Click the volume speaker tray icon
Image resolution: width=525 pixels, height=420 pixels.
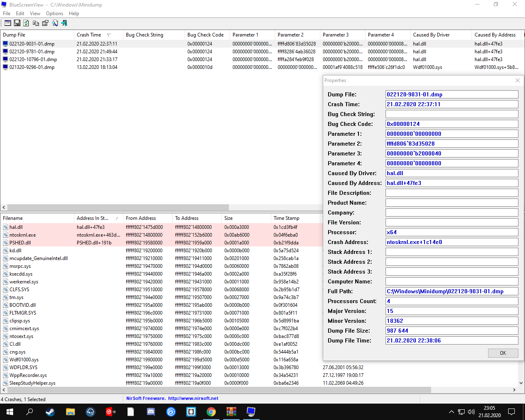471,412
